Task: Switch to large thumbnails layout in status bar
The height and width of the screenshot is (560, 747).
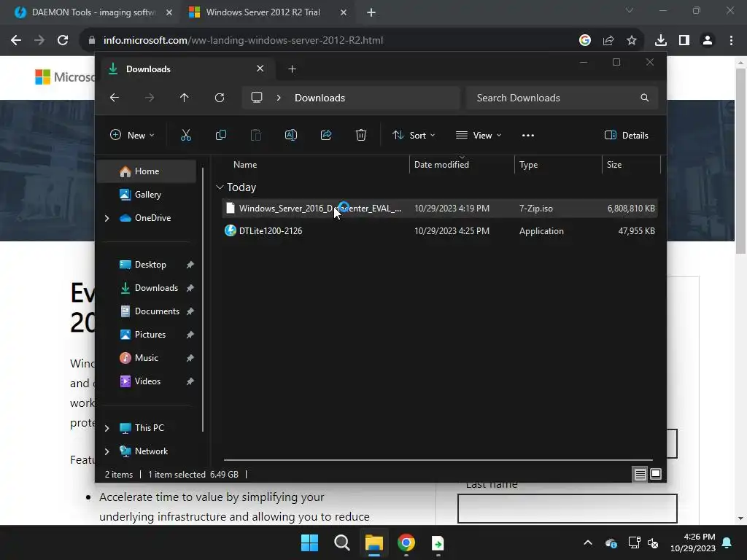Action: coord(656,474)
